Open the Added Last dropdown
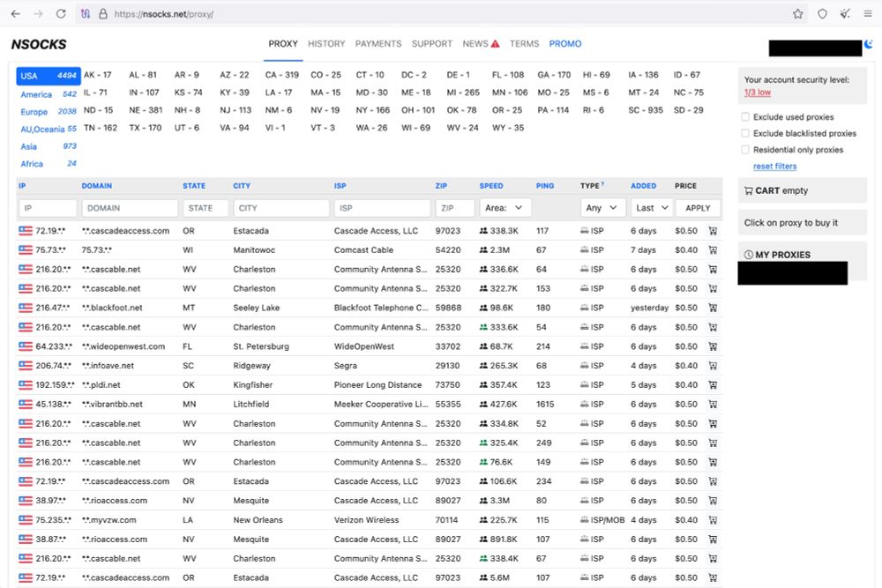Screen dimensions: 882x588 [652, 208]
